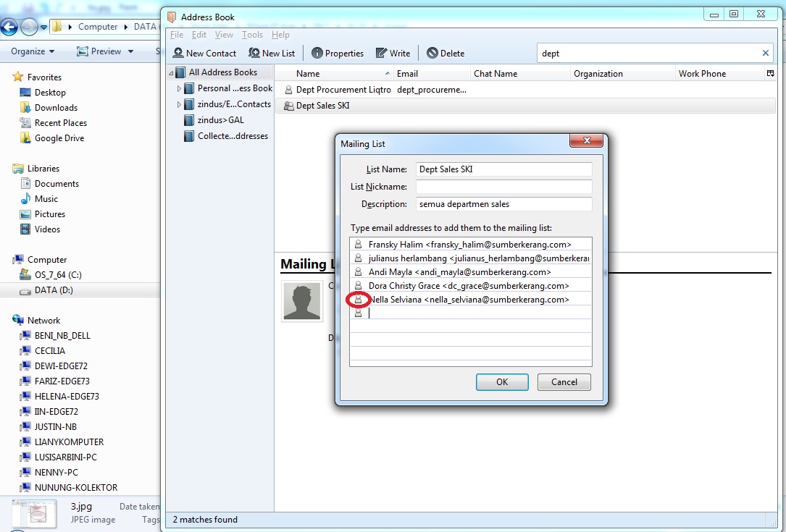Viewport: 786px width, 532px height.
Task: Open the Tools menu
Action: [x=252, y=35]
